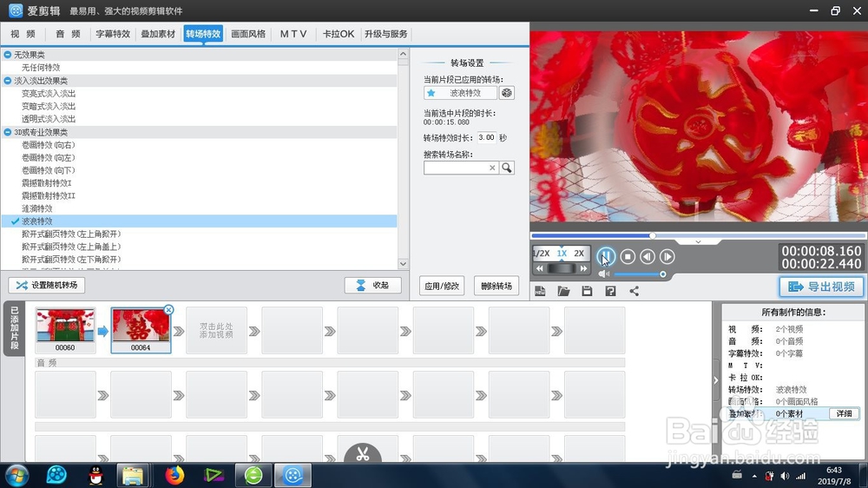
Task: Click 应用/修改 button
Action: pos(442,286)
